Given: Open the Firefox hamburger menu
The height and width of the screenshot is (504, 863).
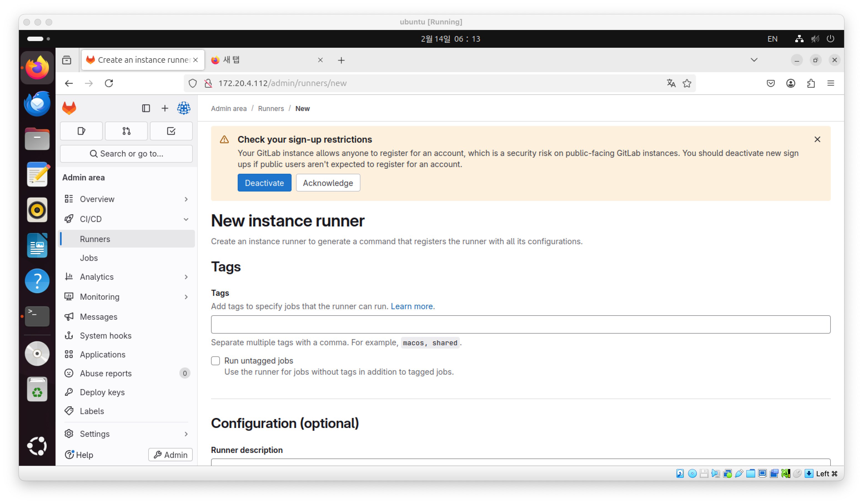Looking at the screenshot, I should tap(831, 83).
